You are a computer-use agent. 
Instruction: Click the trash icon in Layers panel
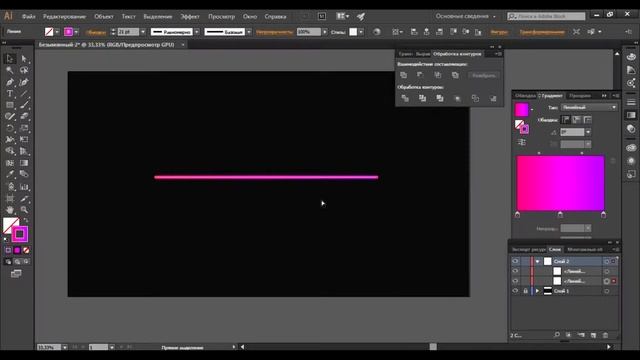click(605, 335)
